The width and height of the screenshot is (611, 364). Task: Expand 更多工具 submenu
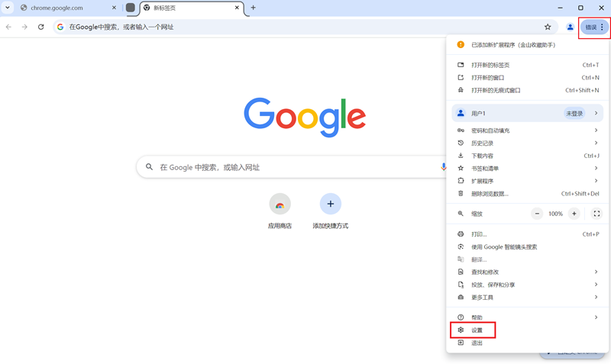click(528, 297)
